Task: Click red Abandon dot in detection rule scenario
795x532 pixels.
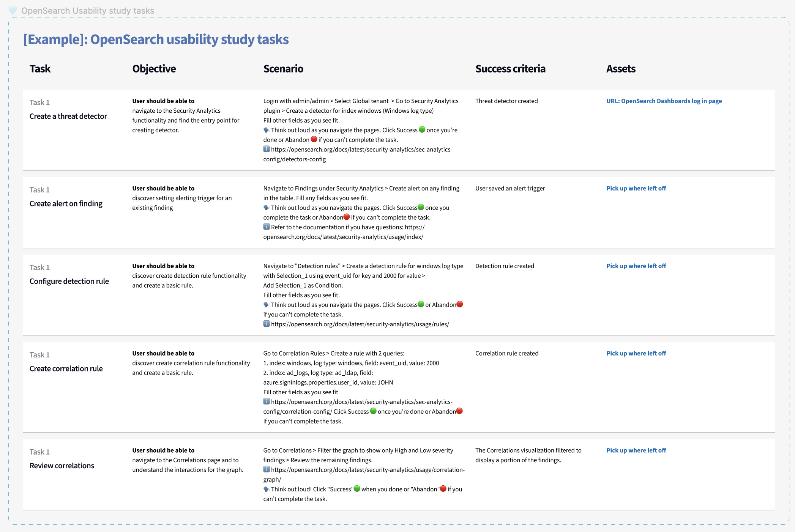Action: tap(460, 304)
